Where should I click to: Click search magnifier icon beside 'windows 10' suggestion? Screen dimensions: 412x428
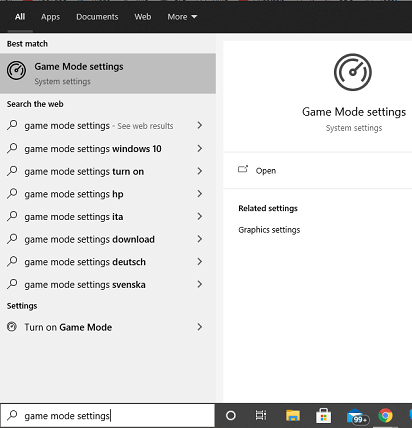(12, 148)
